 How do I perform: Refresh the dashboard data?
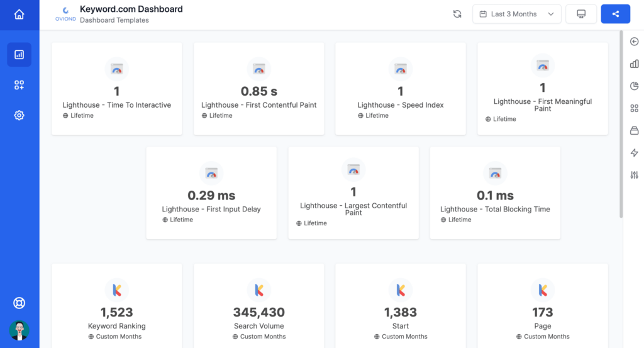[x=457, y=14]
